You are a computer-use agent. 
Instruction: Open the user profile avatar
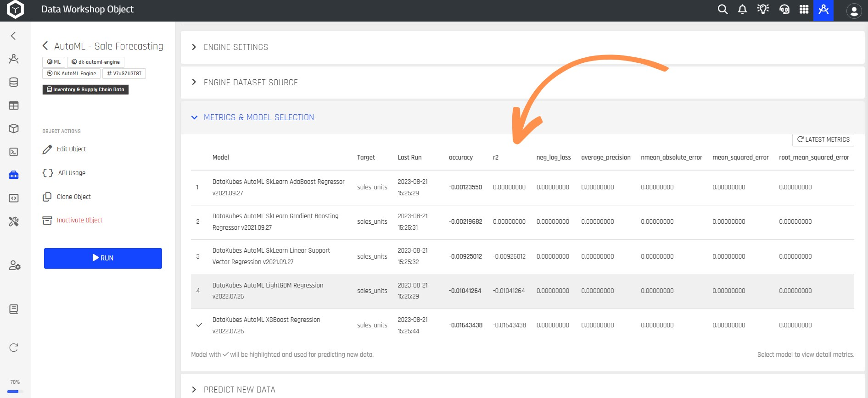point(854,11)
